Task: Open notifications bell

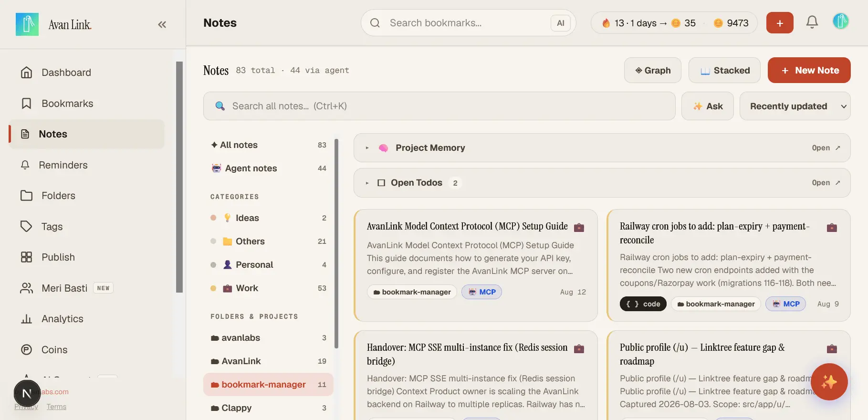Action: tap(812, 22)
